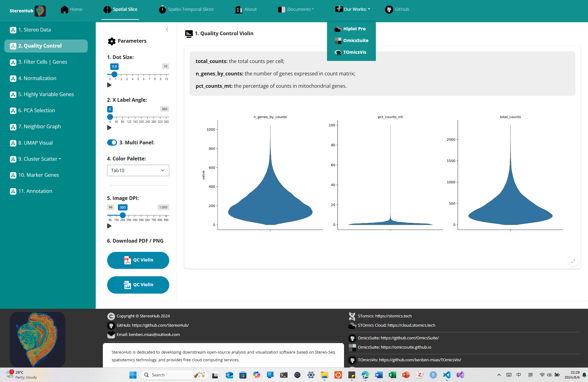The image size is (588, 382).
Task: Open the stomics.tech link
Action: click(393, 316)
